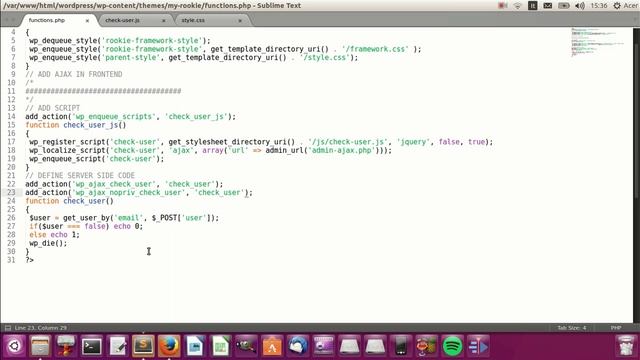Click the 'admin-ajax.php' string
640x360 pixels.
(342, 150)
